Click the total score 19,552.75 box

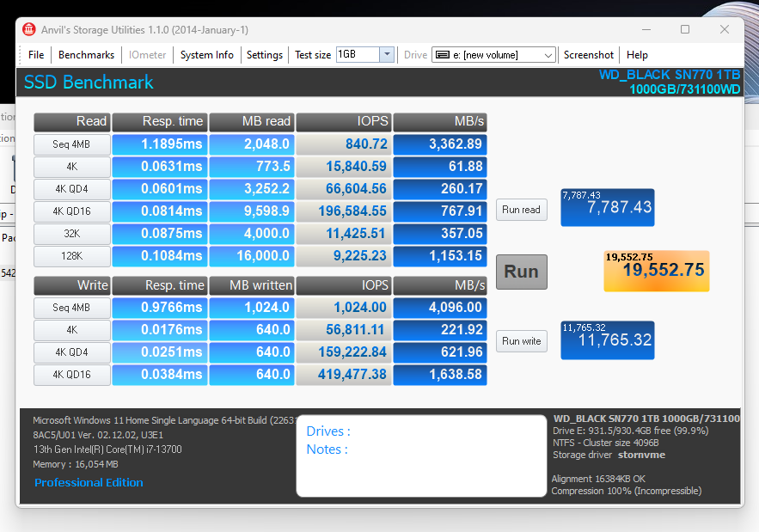tap(657, 271)
